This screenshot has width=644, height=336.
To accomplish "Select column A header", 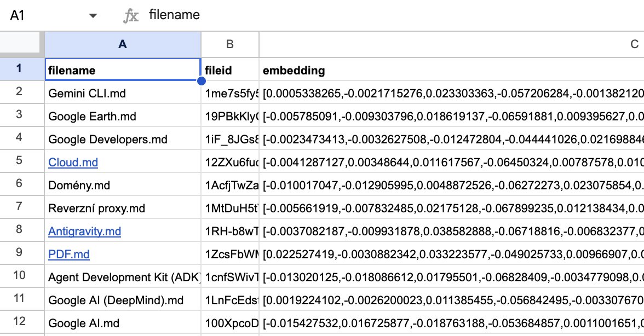I will (123, 44).
